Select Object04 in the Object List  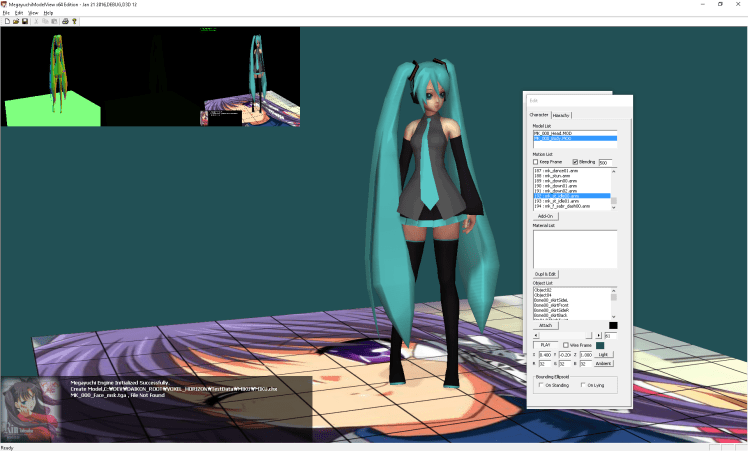tap(572, 295)
